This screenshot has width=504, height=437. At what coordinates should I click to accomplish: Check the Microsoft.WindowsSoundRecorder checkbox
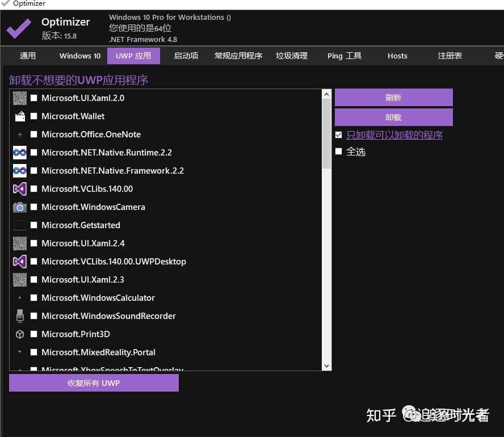[x=33, y=316]
